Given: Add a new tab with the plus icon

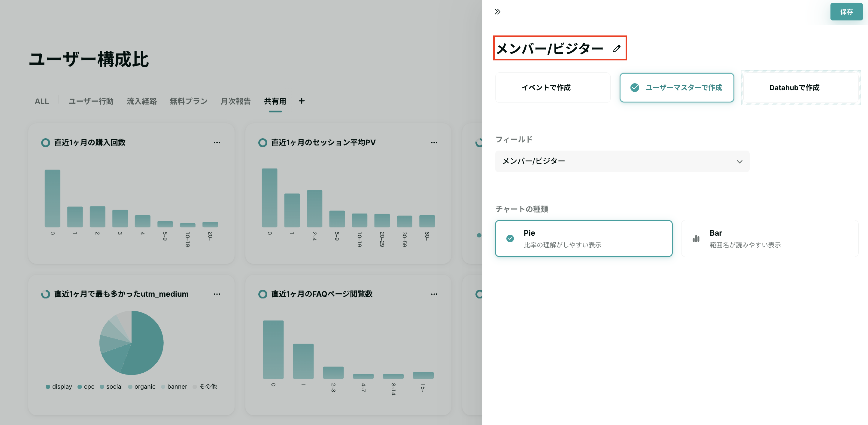Looking at the screenshot, I should pos(302,101).
